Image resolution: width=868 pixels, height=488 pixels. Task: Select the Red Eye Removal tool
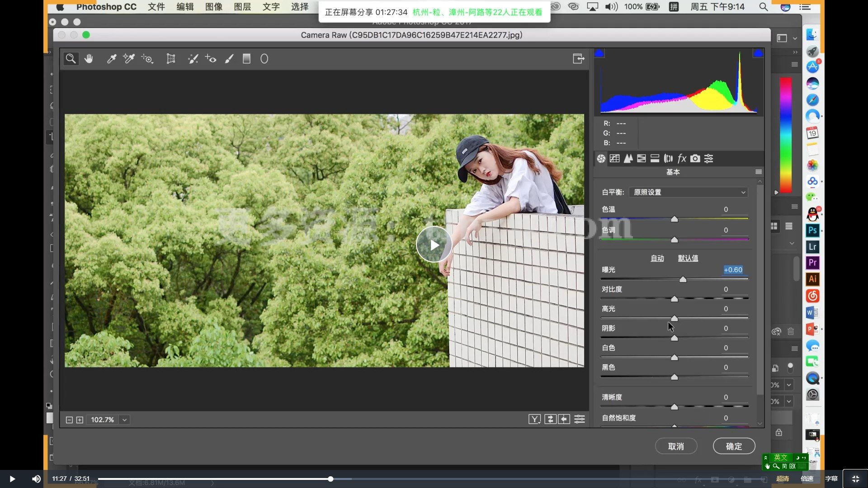point(211,59)
